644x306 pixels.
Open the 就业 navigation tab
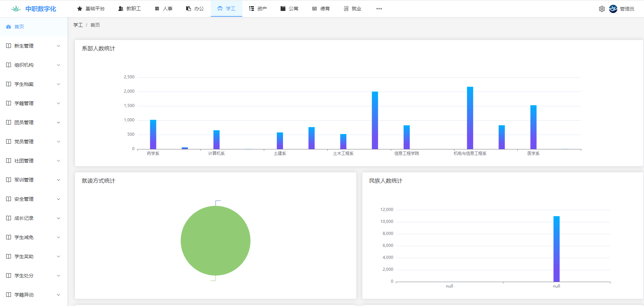click(x=352, y=9)
